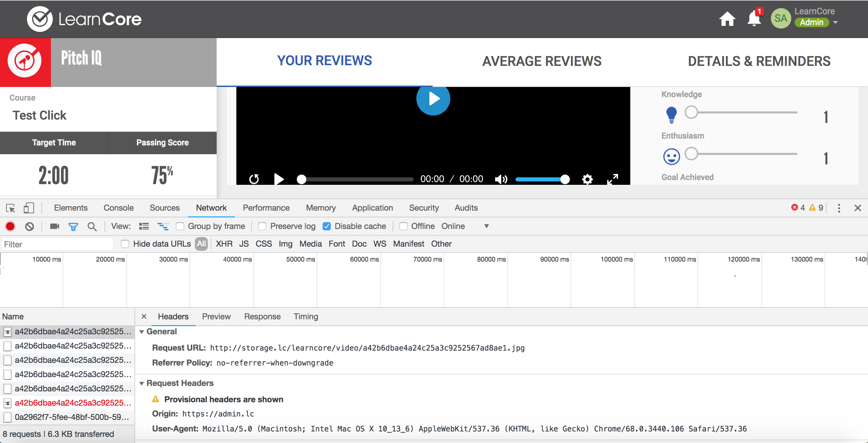Switch to the Console tab
Image resolution: width=868 pixels, height=443 pixels.
119,208
